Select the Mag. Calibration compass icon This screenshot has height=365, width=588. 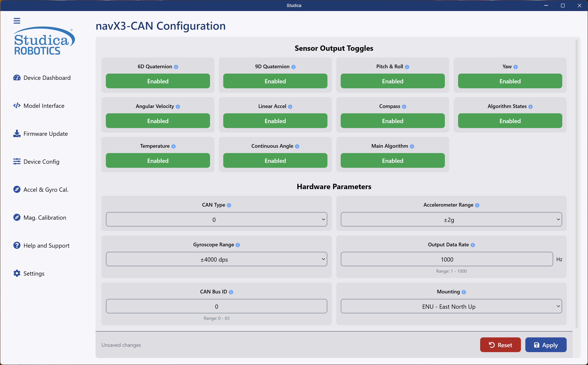(x=17, y=217)
